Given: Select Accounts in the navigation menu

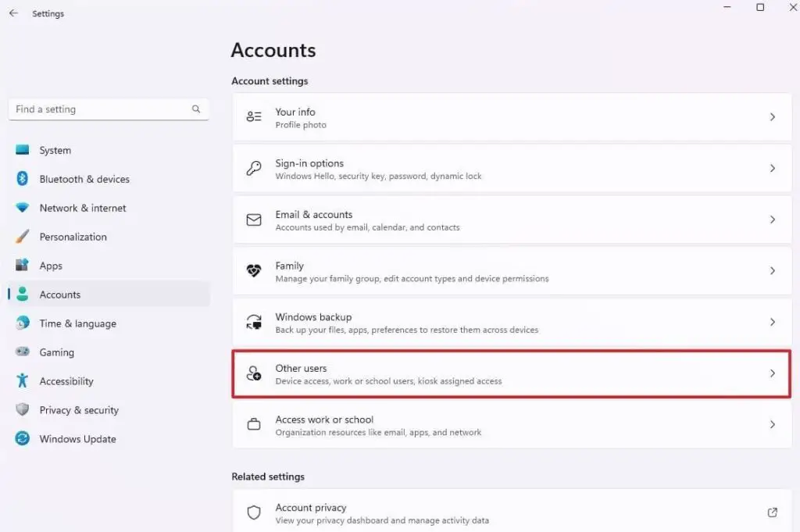Looking at the screenshot, I should pyautogui.click(x=59, y=295).
